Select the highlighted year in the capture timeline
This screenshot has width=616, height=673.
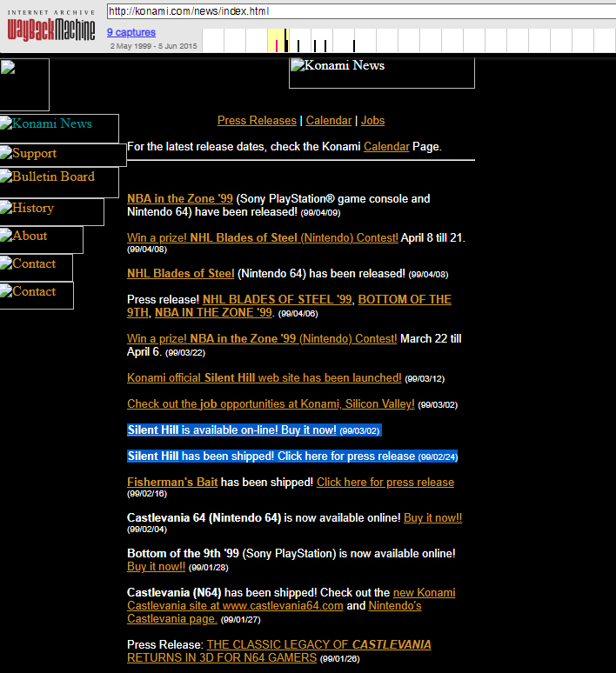277,41
